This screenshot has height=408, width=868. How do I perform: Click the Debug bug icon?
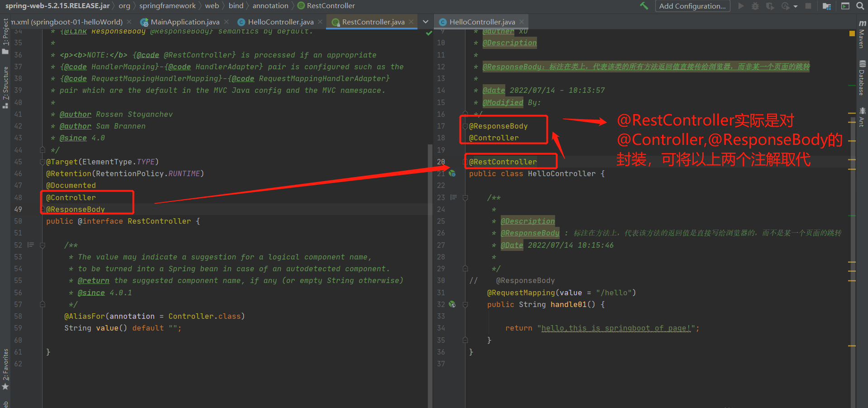755,6
